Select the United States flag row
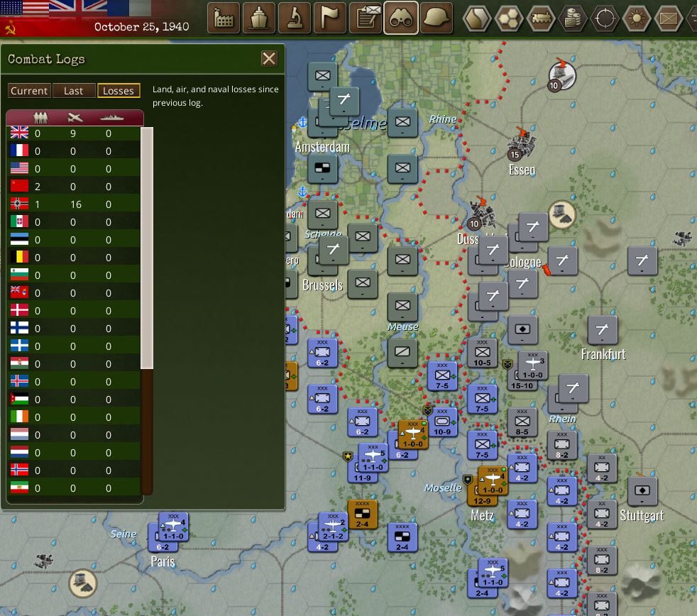The image size is (697, 616). [73, 169]
